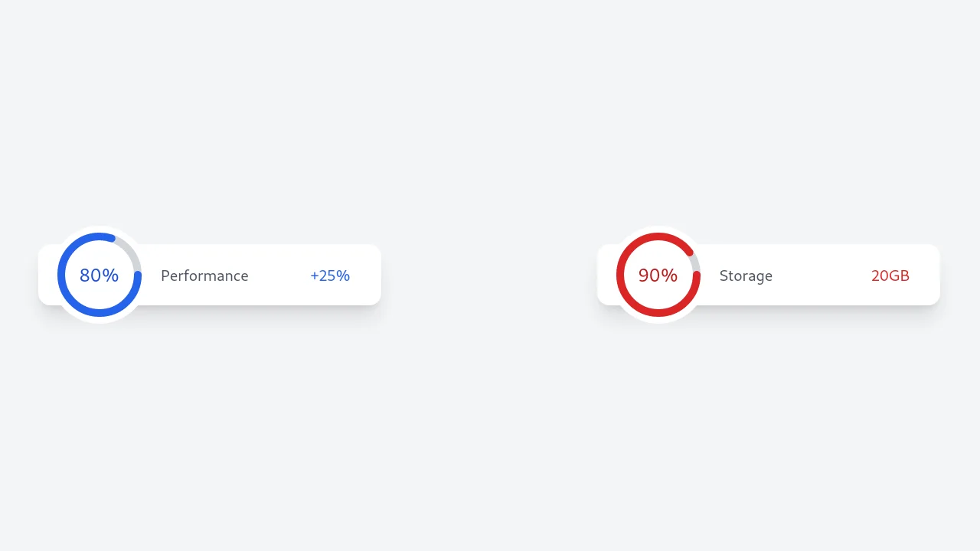Click the upper end cap of red arc
The height and width of the screenshot is (551, 980).
690,252
